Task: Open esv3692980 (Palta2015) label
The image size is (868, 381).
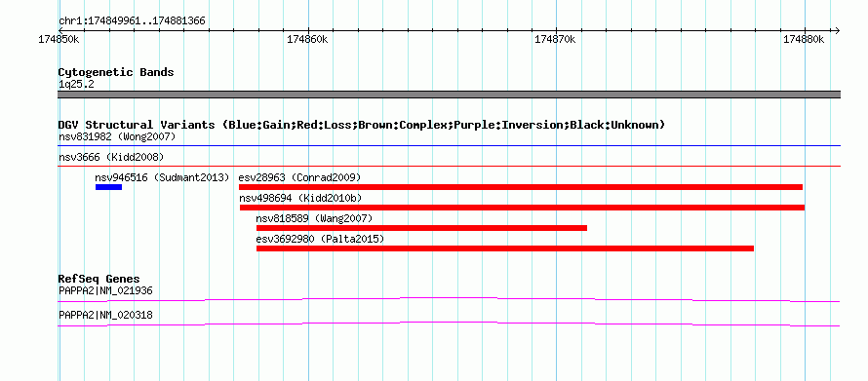Action: pyautogui.click(x=320, y=239)
